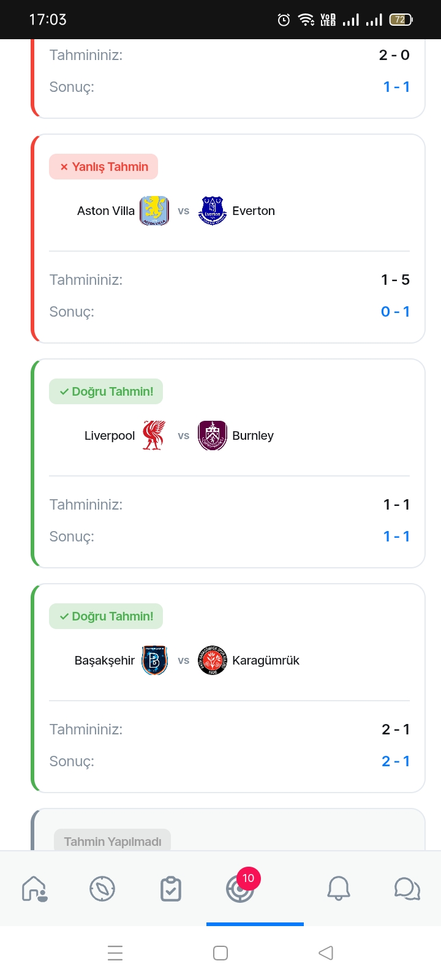Open the home tab icon
Viewport: 441px width, 980px height.
pyautogui.click(x=34, y=889)
